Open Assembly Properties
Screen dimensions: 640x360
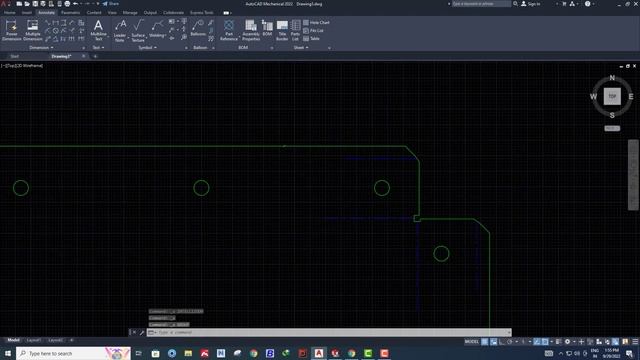point(251,30)
